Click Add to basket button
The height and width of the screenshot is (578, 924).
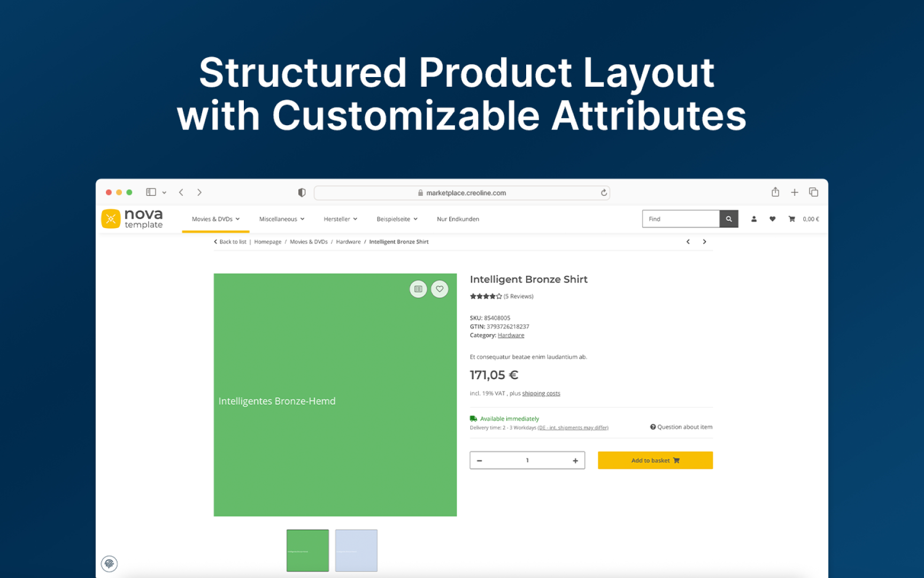pyautogui.click(x=655, y=460)
